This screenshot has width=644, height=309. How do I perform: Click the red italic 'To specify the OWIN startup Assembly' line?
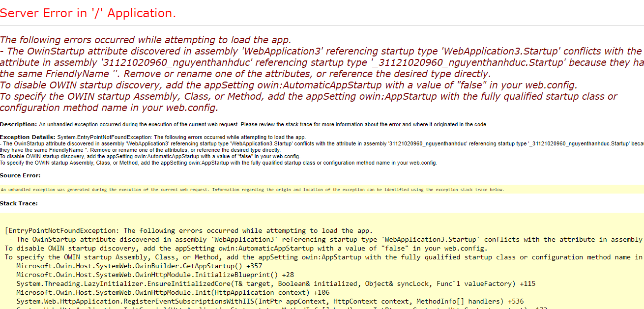[308, 96]
